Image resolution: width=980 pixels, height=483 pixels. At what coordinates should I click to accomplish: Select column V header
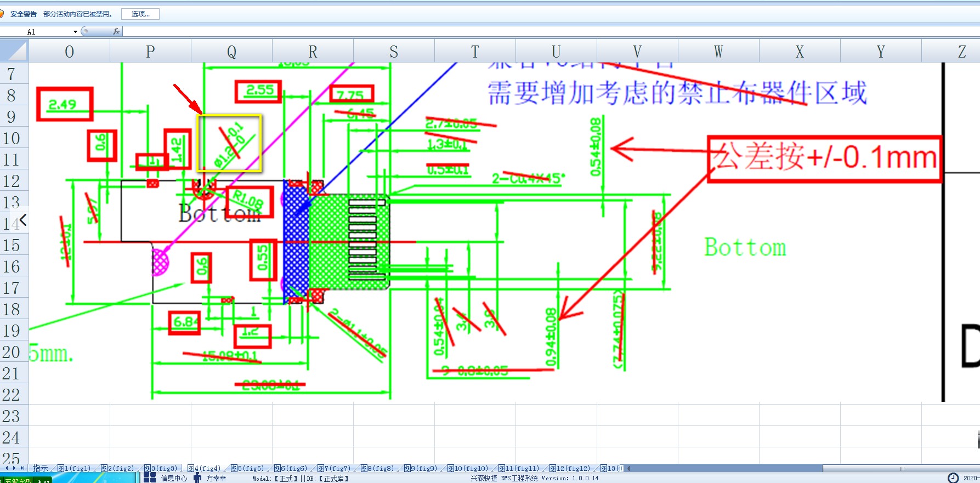coord(637,52)
